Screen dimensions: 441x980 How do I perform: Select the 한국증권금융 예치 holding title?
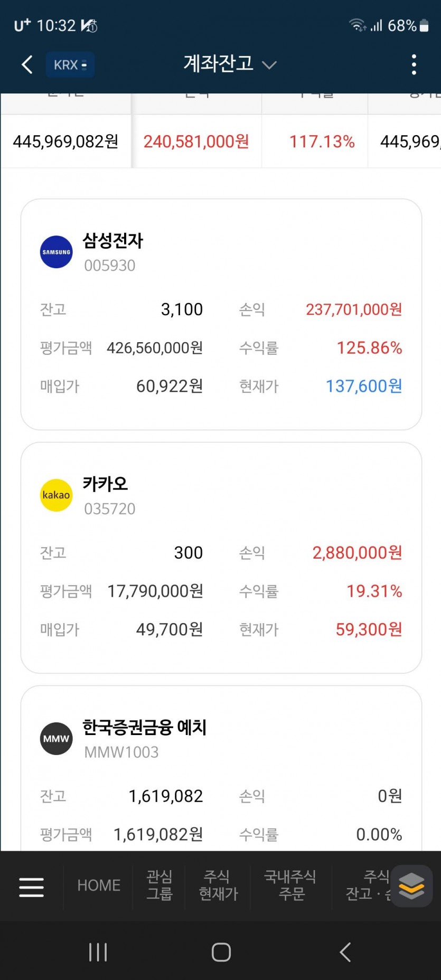point(144,728)
